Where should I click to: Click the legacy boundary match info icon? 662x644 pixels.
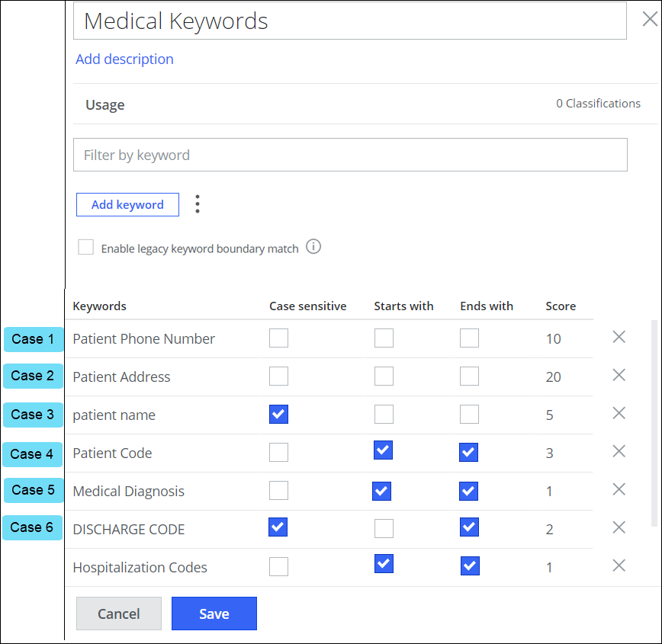tap(313, 247)
